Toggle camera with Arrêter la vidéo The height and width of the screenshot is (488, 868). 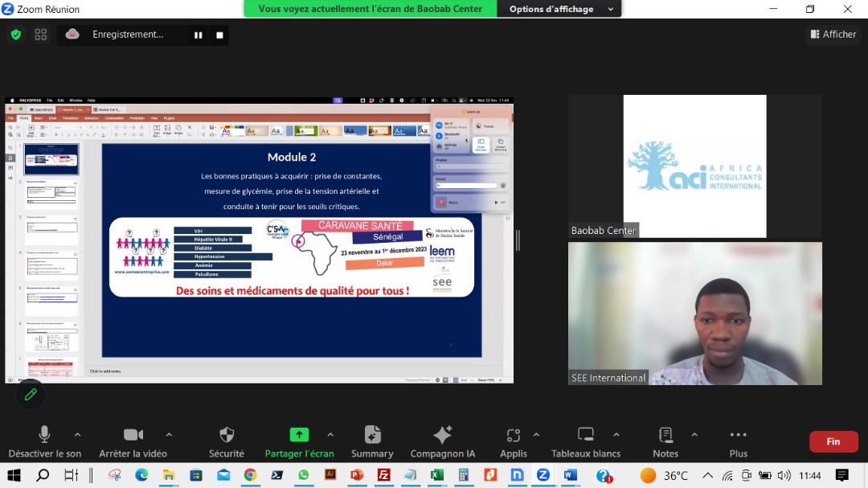[133, 441]
